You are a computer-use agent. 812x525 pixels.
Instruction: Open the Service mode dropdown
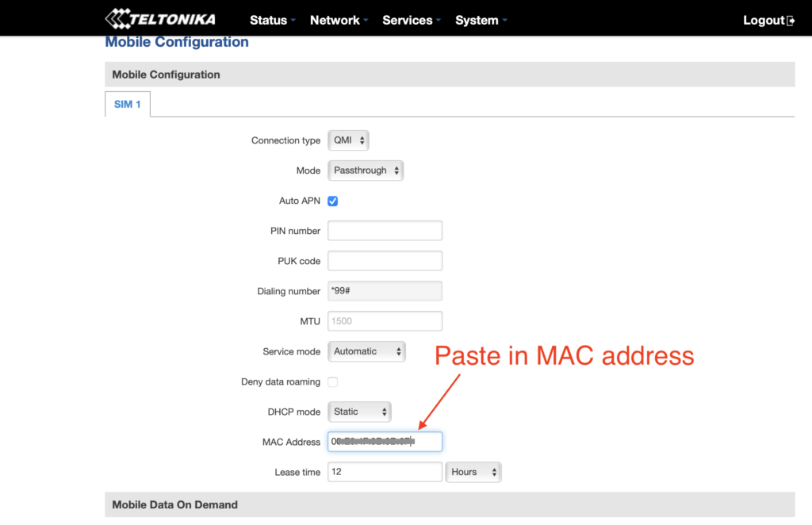coord(366,351)
